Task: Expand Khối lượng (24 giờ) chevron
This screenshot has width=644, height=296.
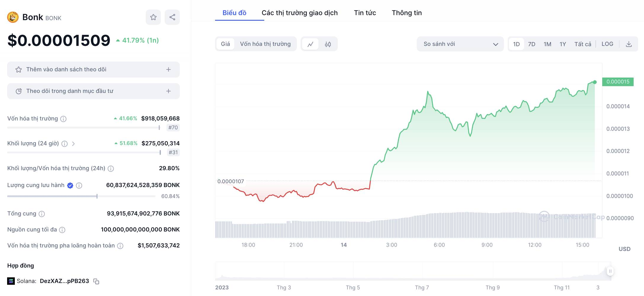Action: 73,144
